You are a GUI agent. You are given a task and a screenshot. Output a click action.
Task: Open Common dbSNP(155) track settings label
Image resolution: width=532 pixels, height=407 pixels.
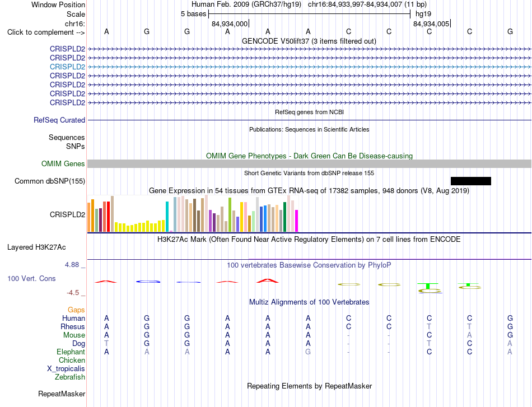pos(49,181)
